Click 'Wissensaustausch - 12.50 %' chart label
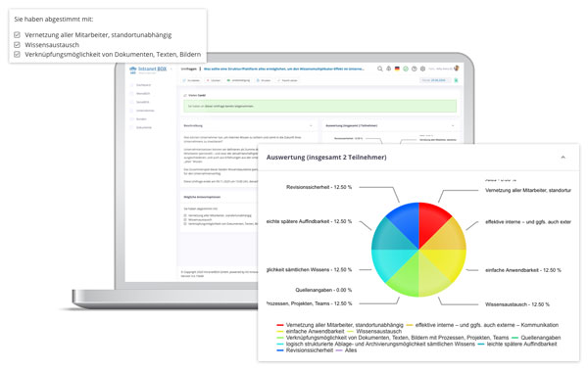 (x=517, y=304)
